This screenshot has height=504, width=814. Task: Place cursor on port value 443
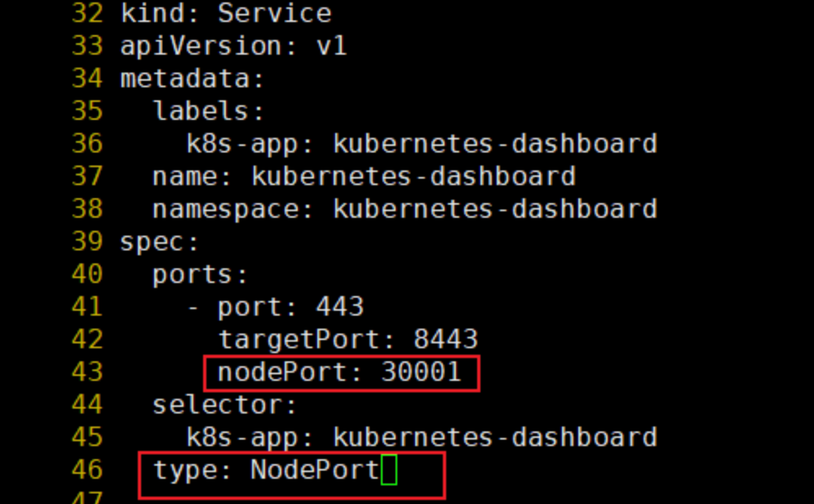pyautogui.click(x=339, y=307)
